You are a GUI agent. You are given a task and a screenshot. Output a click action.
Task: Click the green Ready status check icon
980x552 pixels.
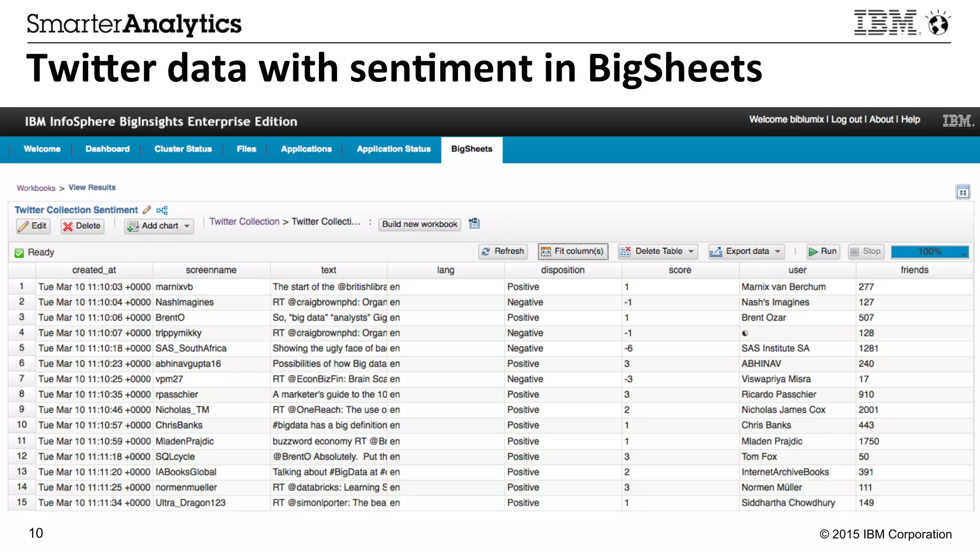pyautogui.click(x=19, y=253)
